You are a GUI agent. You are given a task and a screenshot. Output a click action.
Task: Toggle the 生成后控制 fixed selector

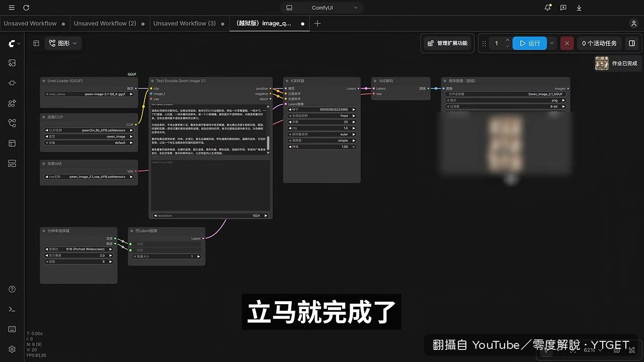pos(322,116)
